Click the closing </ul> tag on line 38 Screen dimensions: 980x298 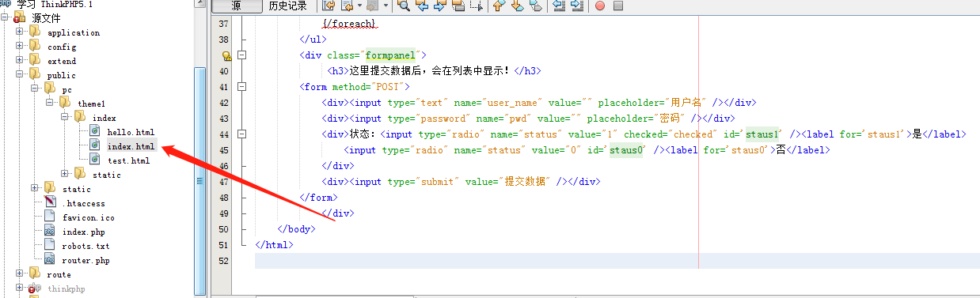313,40
